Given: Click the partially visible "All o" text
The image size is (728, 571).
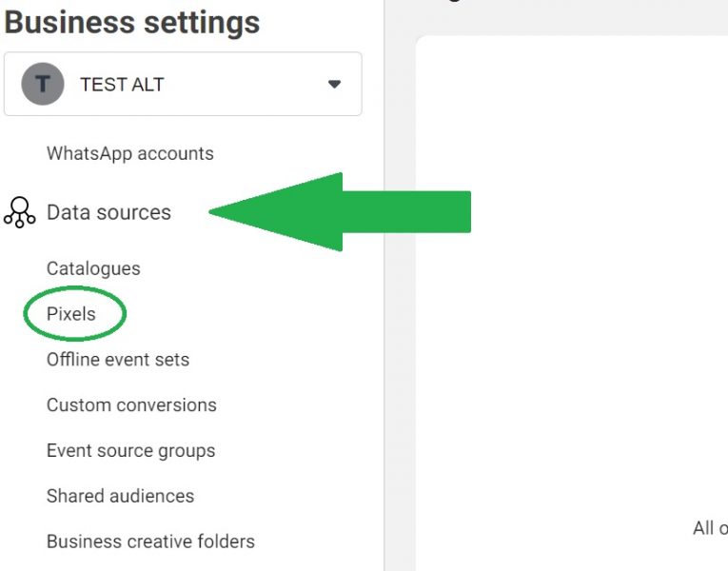Looking at the screenshot, I should pos(710,528).
